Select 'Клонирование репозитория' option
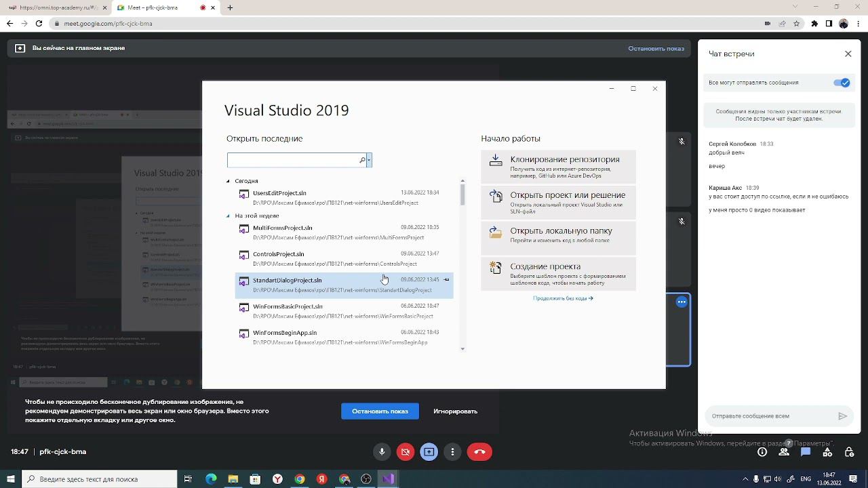868x488 pixels. tap(559, 166)
